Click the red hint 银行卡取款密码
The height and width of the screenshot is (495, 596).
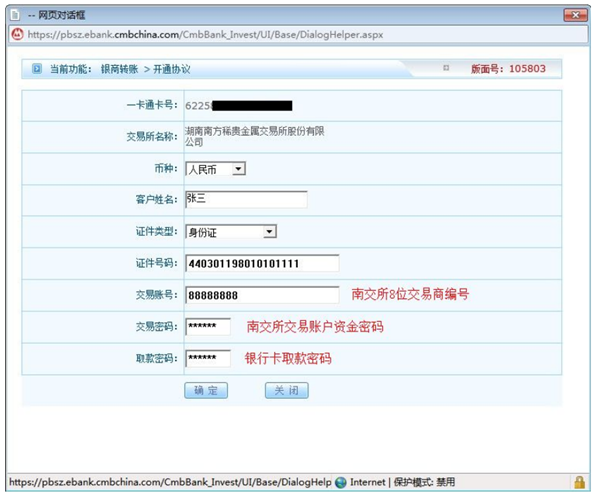288,359
